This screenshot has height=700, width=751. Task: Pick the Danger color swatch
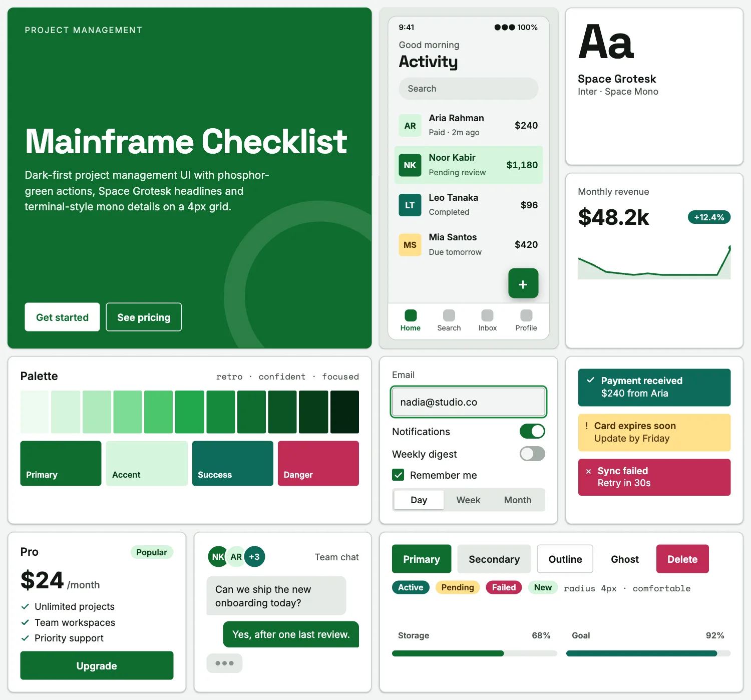318,463
